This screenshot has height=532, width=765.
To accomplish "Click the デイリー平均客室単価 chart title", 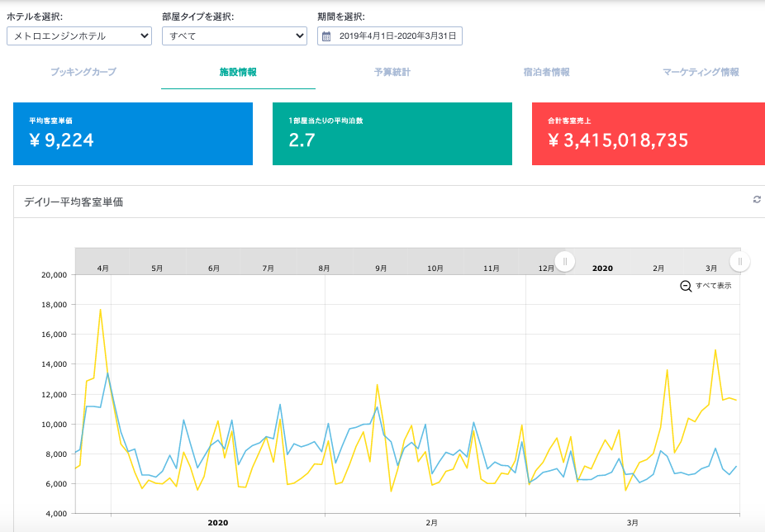I will [74, 202].
